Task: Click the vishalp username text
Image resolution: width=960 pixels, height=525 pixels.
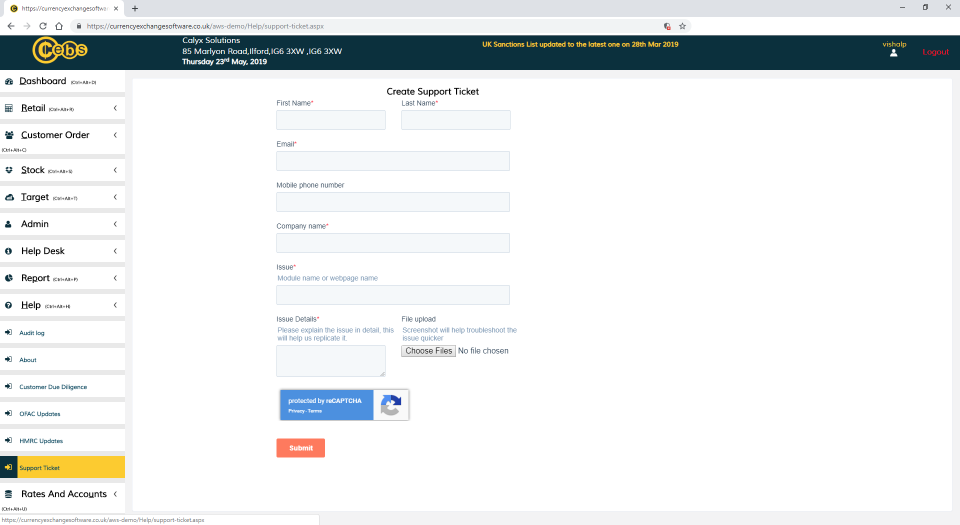Action: pos(894,44)
